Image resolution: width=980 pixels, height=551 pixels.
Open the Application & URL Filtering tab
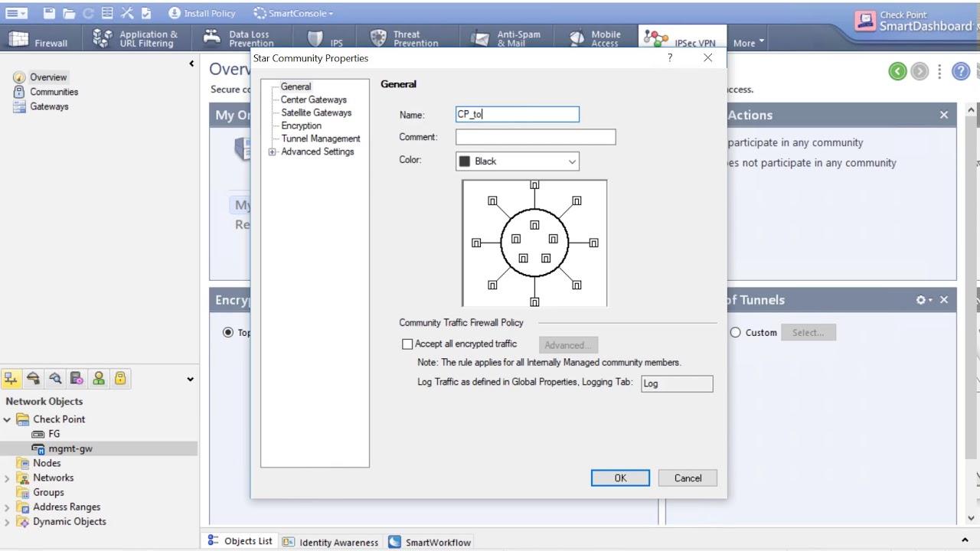coord(136,38)
